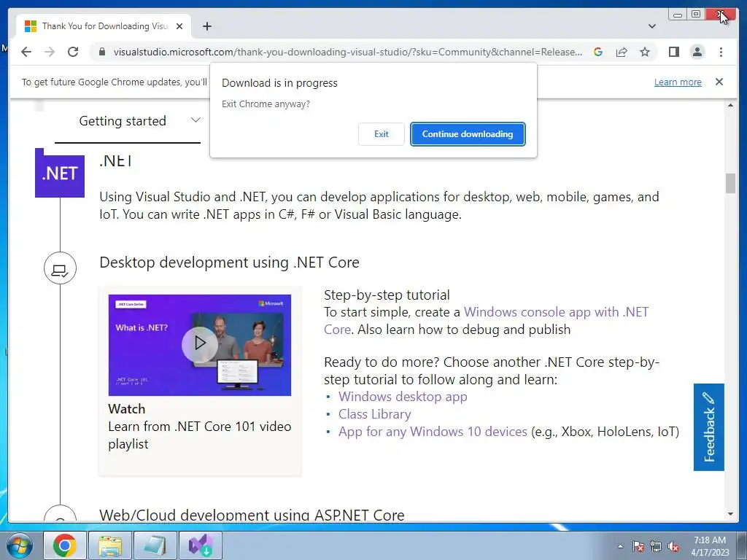Open the Chrome profile avatar
747x560 pixels.
coord(697,52)
